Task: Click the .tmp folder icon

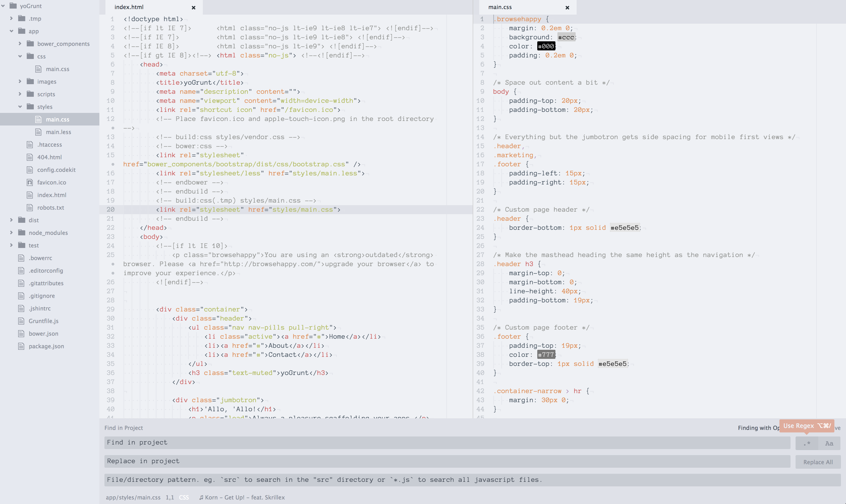Action: (x=22, y=18)
